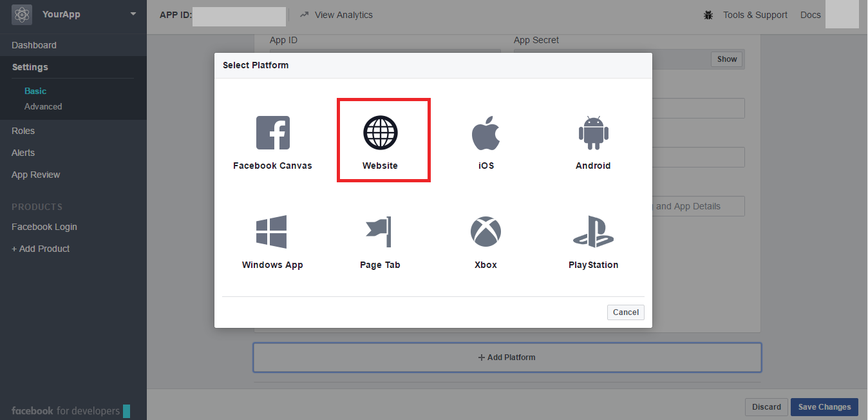868x420 pixels.
Task: Click the YourApp atom app icon
Action: point(23,14)
